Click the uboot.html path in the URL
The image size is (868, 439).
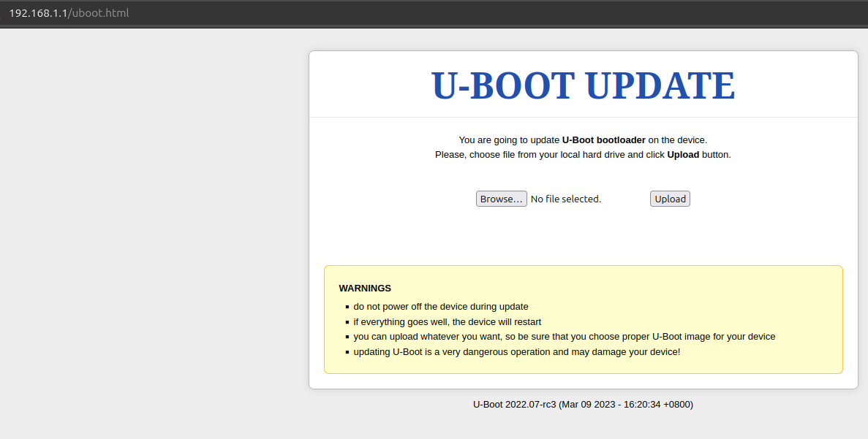pyautogui.click(x=99, y=13)
